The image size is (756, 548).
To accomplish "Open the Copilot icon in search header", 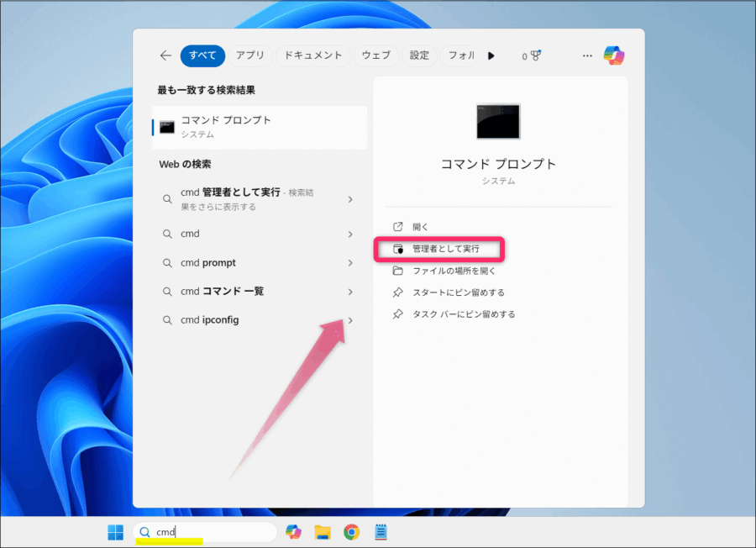I will pos(614,55).
